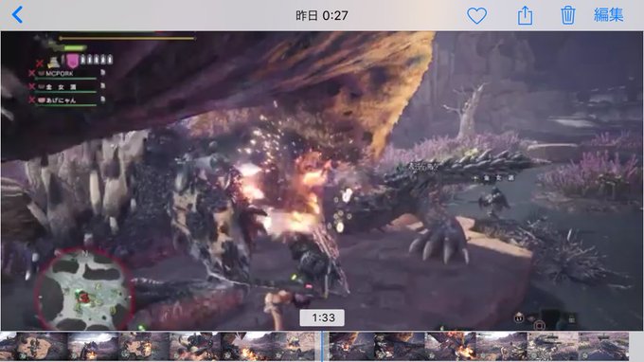
Task: Tap the 1:33 timestamp label
Action: 322,317
